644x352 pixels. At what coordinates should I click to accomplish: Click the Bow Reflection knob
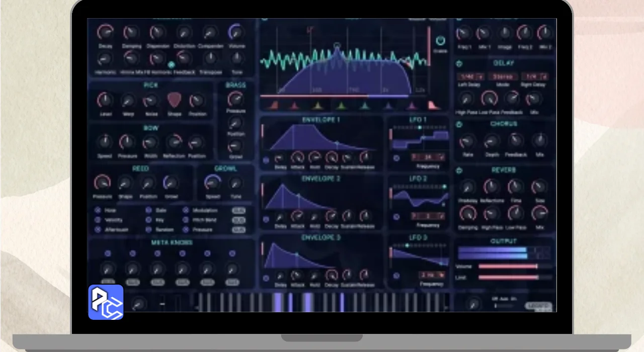174,142
